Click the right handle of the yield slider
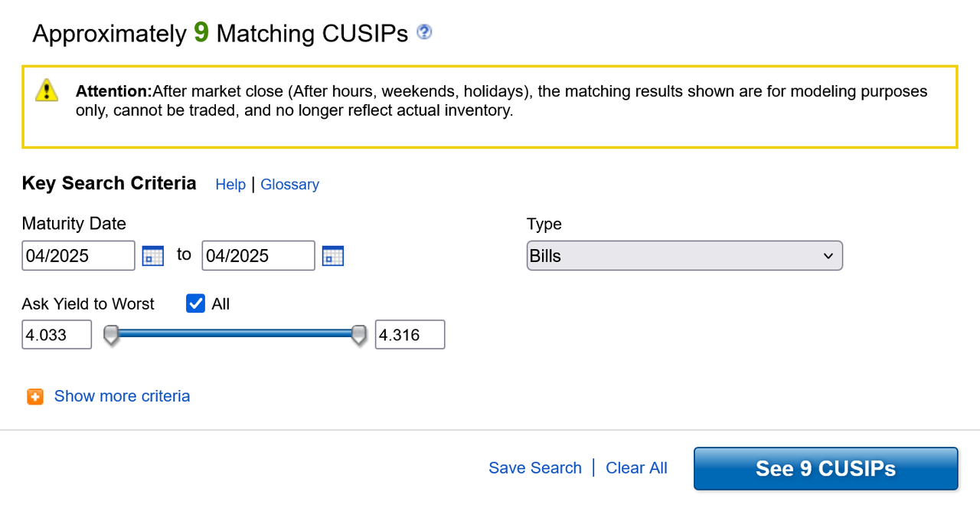 coord(358,335)
